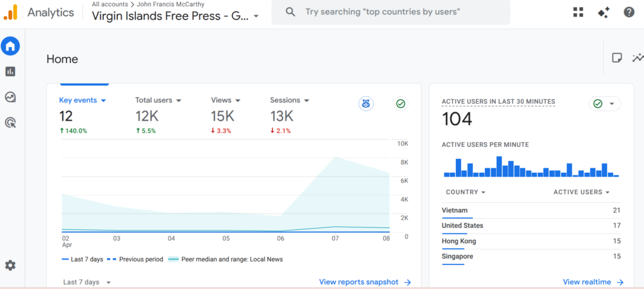Click the peer benchmarking badge icon
Image resolution: width=644 pixels, height=289 pixels.
(x=366, y=104)
